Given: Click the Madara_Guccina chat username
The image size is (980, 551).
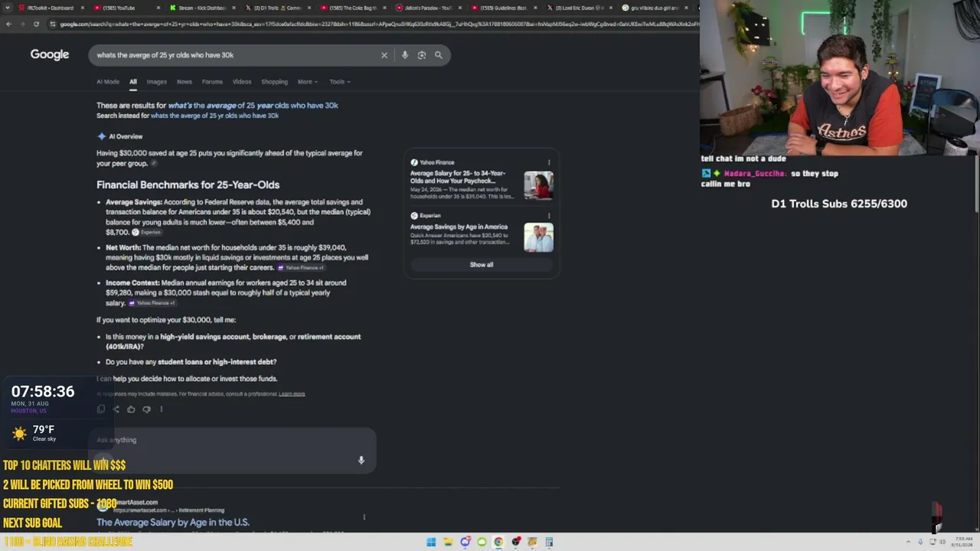Looking at the screenshot, I should (755, 174).
